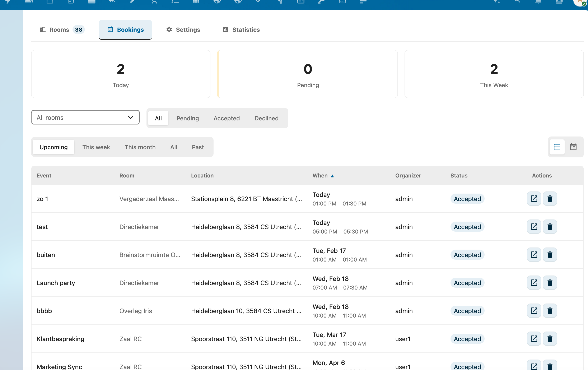Toggle the Pending status filter
Viewport: 588px width, 370px height.
click(x=187, y=118)
